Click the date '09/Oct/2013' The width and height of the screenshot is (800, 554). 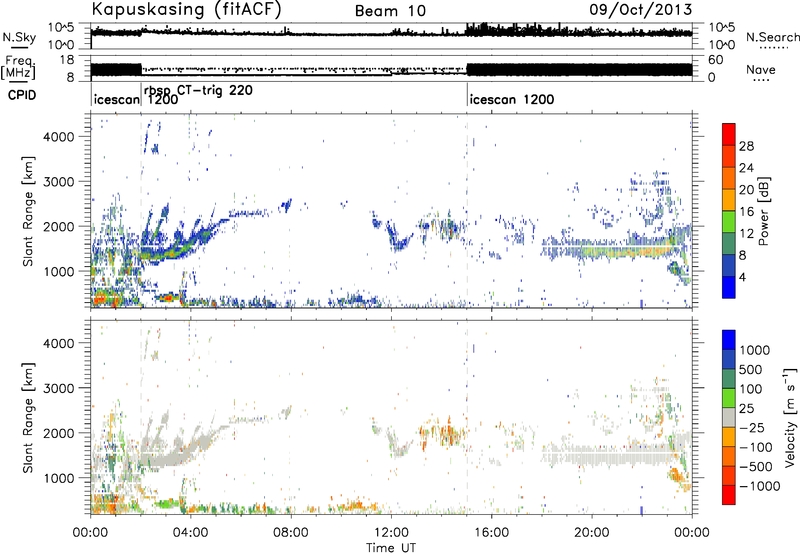tap(641, 9)
